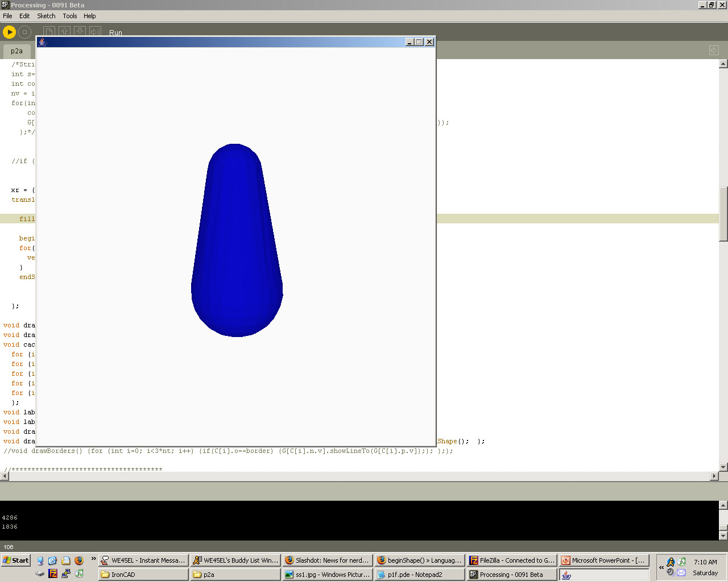This screenshot has height=582, width=728.
Task: Switch to WE45EL Instant Message window
Action: [x=143, y=560]
